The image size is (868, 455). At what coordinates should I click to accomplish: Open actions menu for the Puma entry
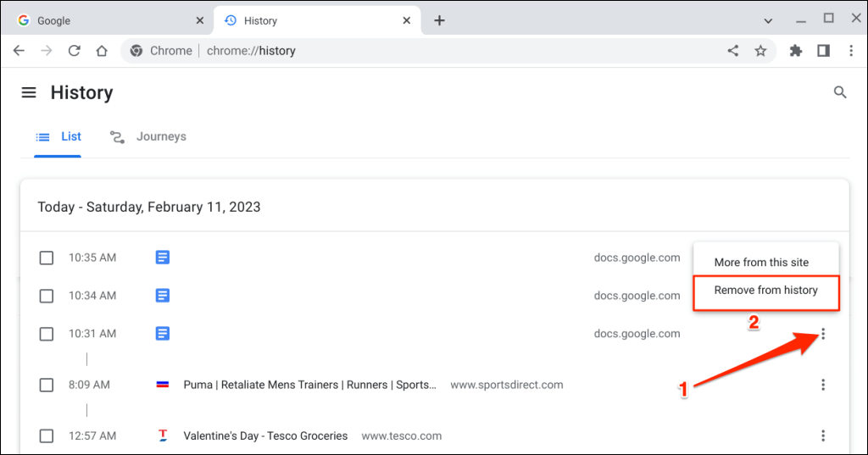pos(823,385)
